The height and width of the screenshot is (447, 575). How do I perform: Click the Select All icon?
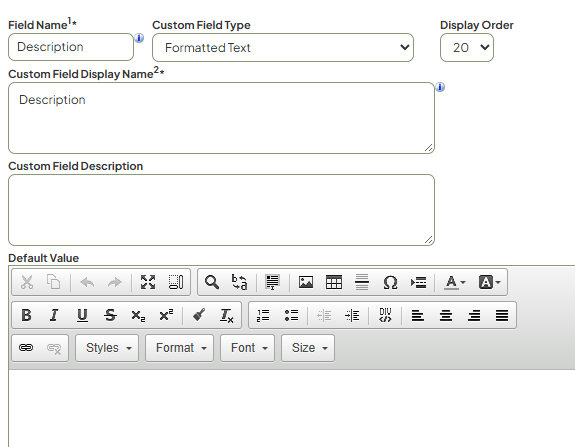pos(272,282)
